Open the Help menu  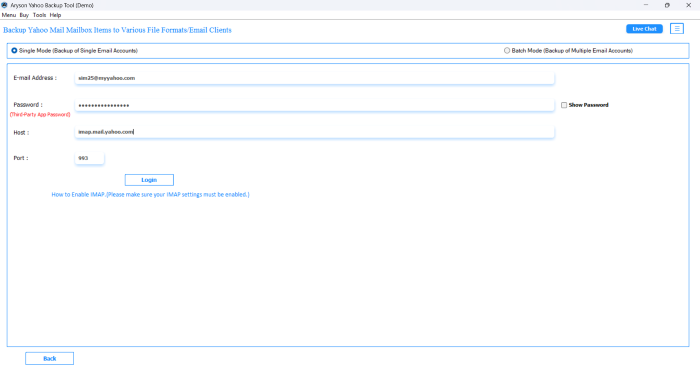[x=55, y=15]
